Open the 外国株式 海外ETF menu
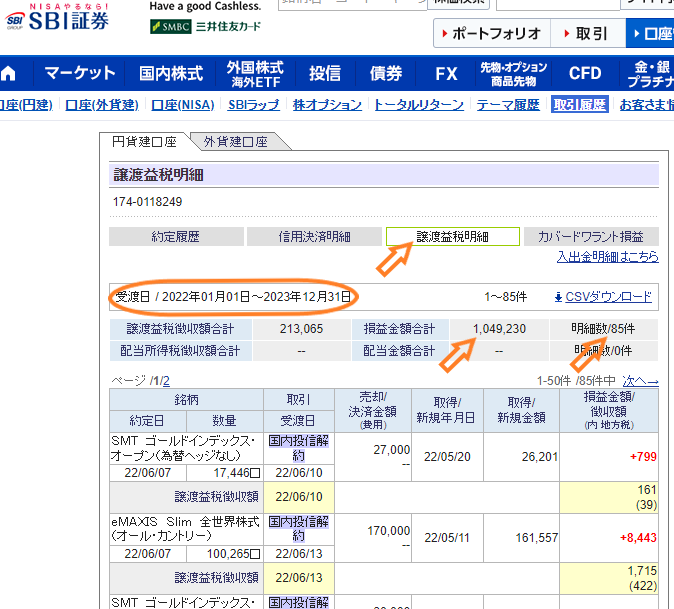The image size is (674, 609). [256, 73]
